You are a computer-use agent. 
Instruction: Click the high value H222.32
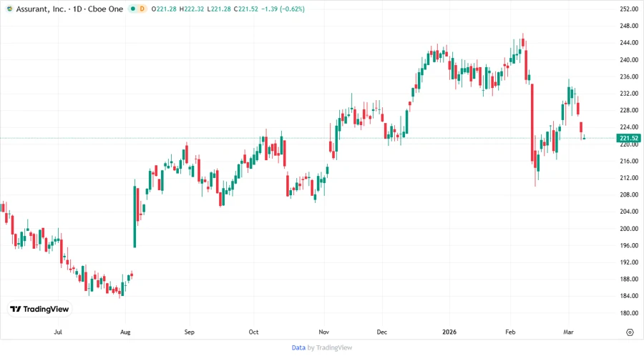click(x=191, y=9)
